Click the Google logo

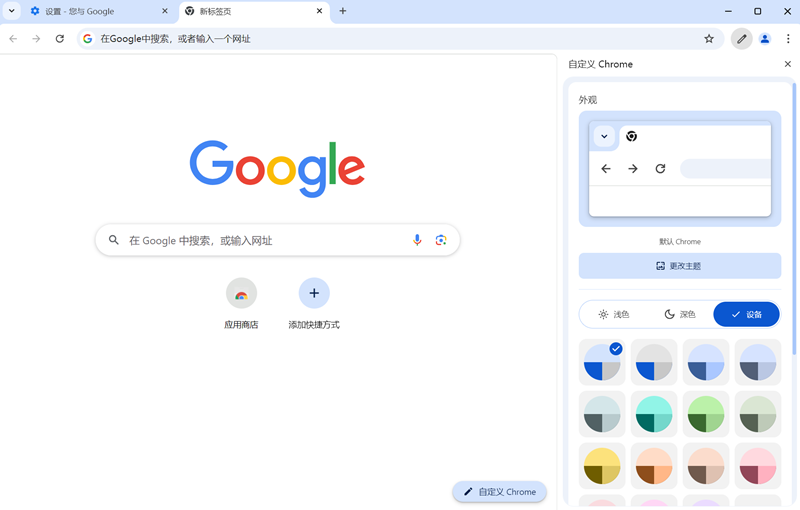tap(277, 168)
